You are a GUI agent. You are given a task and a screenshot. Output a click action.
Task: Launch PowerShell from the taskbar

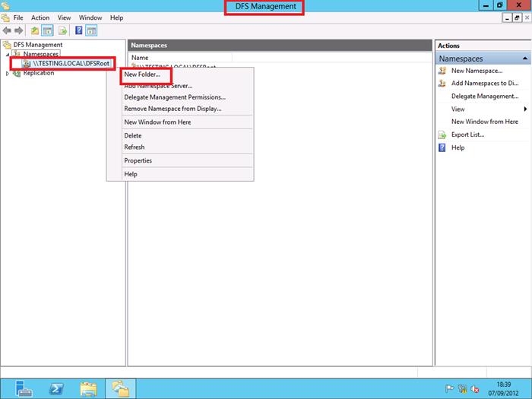coord(56,389)
